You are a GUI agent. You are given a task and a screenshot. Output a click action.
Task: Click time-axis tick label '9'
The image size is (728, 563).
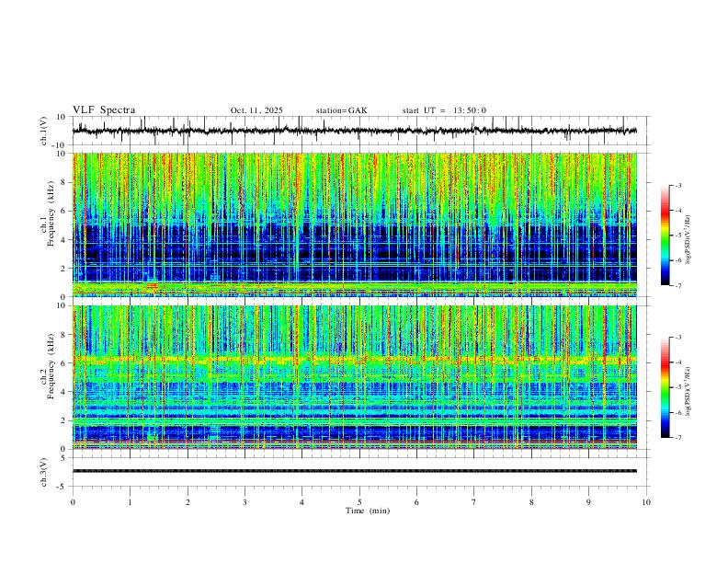(588, 502)
